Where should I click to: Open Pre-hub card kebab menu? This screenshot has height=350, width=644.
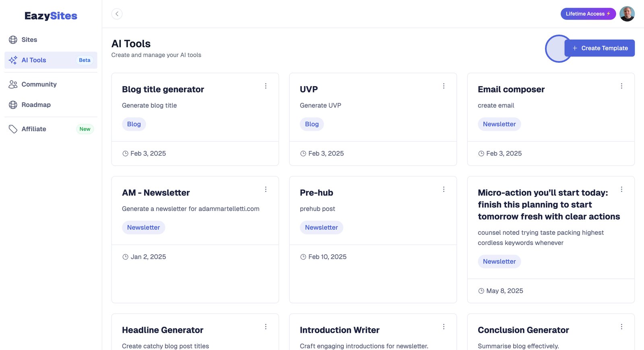(444, 189)
